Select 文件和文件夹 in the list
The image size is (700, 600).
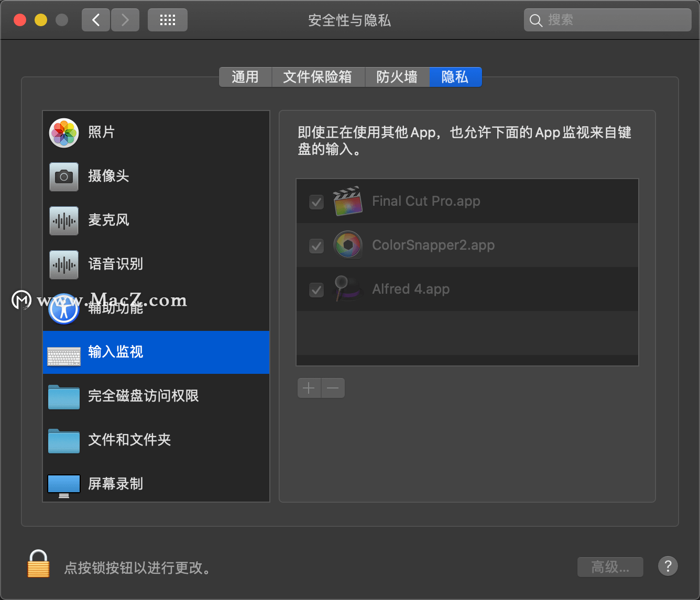[x=156, y=440]
